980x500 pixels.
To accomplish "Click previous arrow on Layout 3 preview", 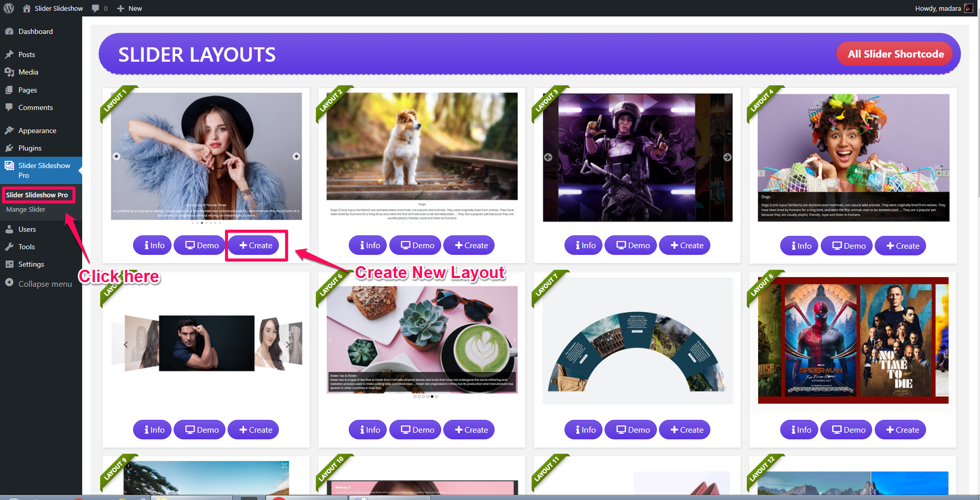I will pyautogui.click(x=548, y=157).
